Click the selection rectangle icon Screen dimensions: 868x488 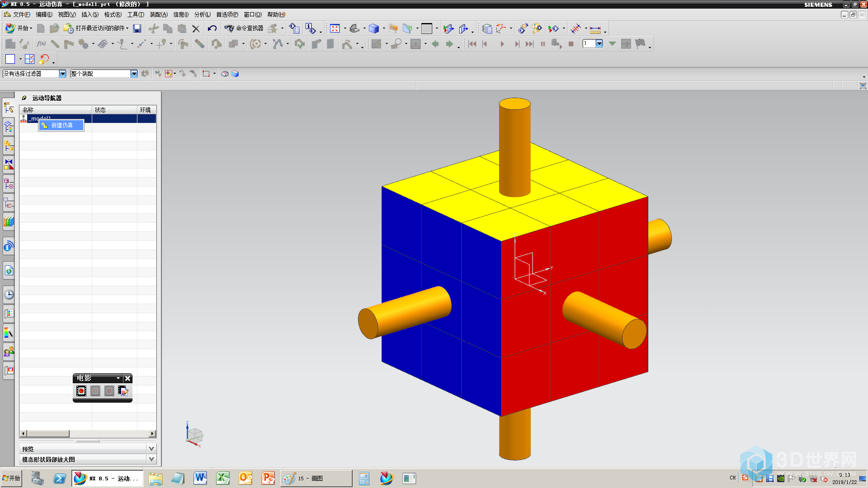tap(206, 74)
